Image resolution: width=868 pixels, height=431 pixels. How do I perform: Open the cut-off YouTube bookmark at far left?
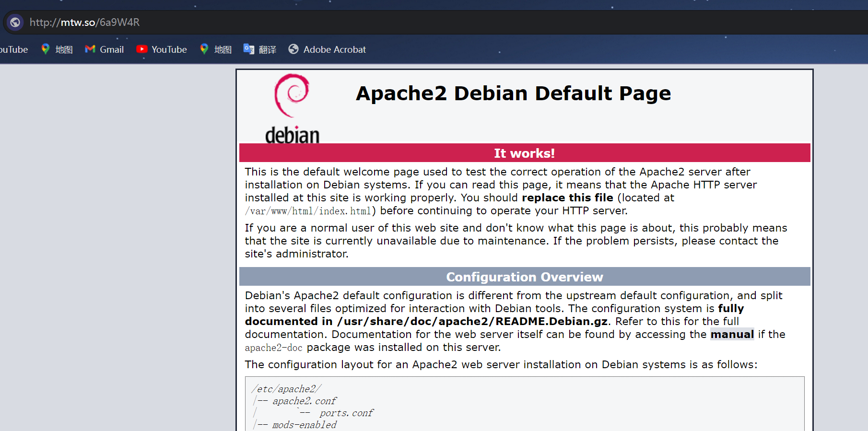tap(13, 49)
